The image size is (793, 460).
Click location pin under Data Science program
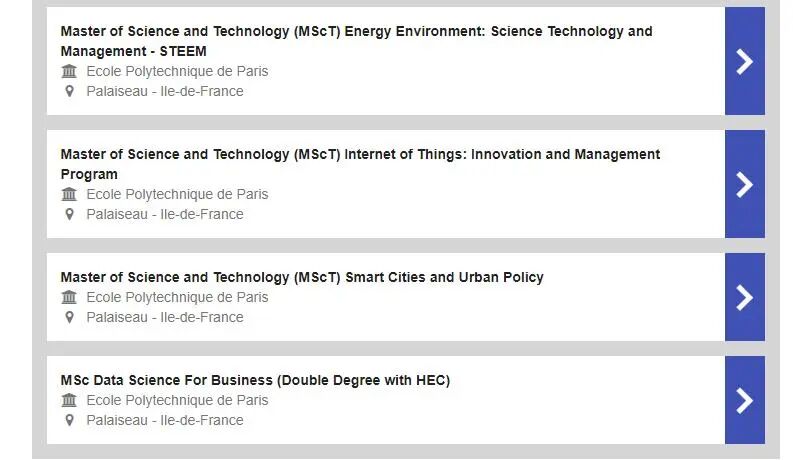point(69,420)
